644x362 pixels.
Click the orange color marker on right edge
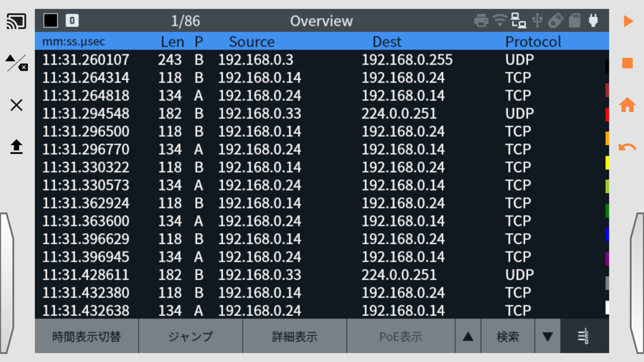(x=607, y=138)
